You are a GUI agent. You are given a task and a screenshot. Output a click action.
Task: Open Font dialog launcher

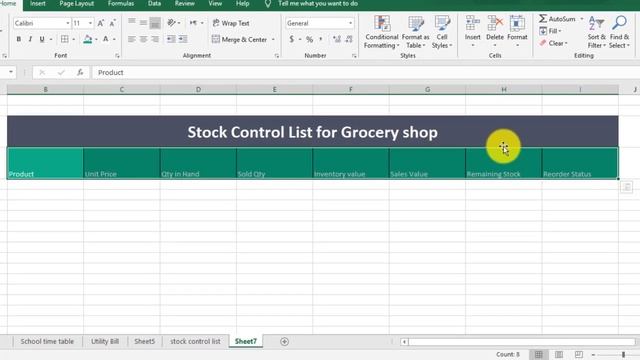click(x=117, y=56)
